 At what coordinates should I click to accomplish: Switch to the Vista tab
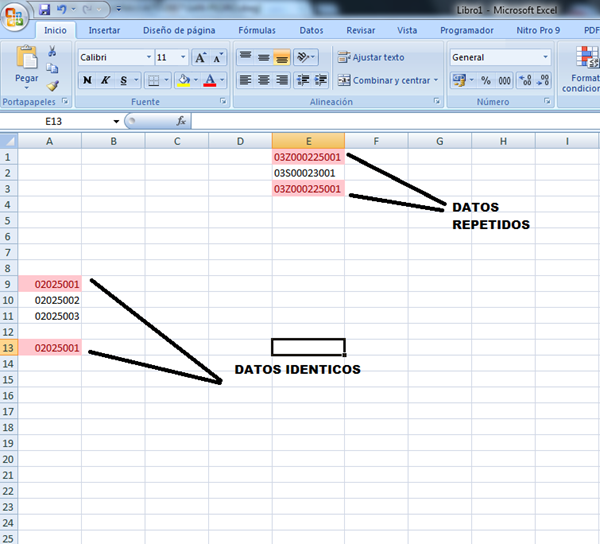(x=407, y=31)
